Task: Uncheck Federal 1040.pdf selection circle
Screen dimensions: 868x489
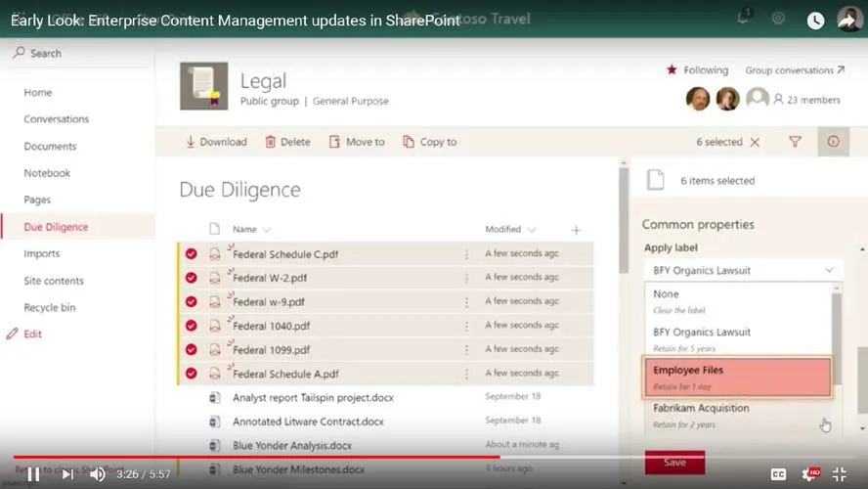Action: pos(191,326)
